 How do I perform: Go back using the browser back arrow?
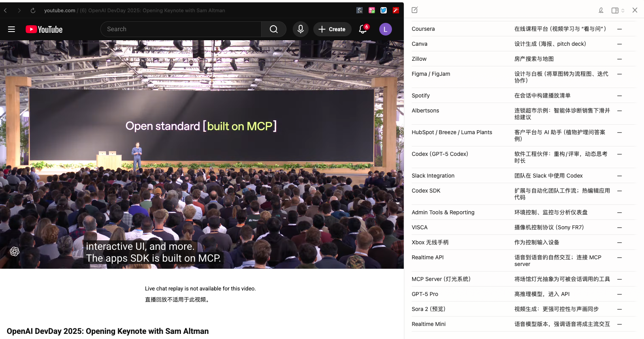[x=6, y=11]
